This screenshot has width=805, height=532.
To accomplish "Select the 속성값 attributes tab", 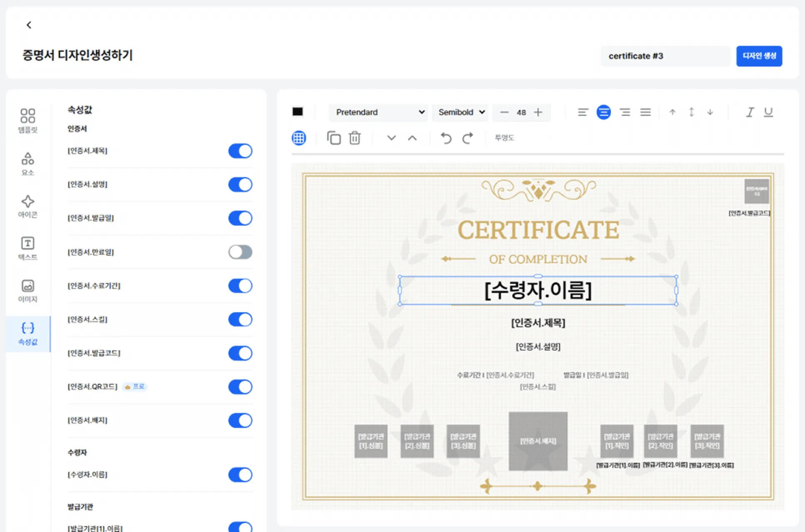I will (28, 334).
